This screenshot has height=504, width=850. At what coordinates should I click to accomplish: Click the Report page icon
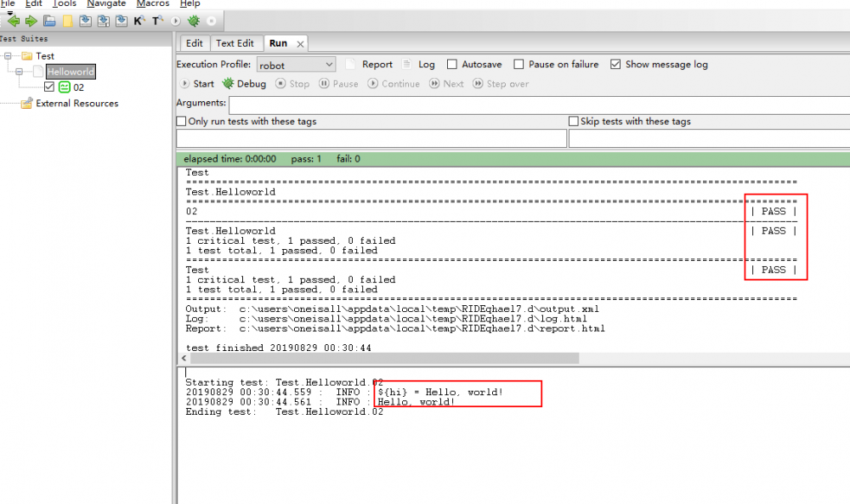tap(350, 64)
